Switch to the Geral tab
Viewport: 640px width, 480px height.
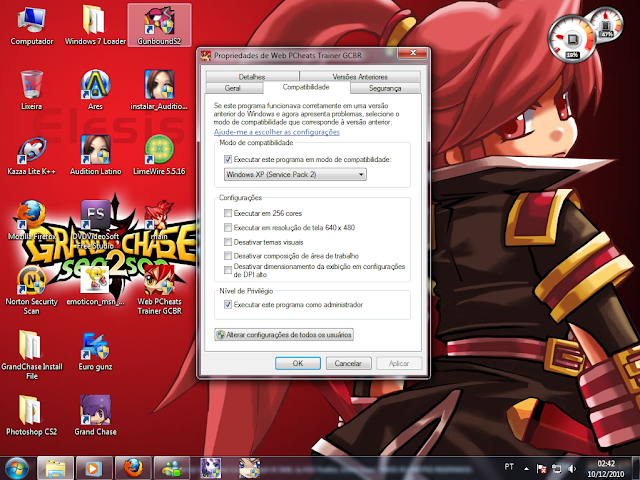(233, 88)
